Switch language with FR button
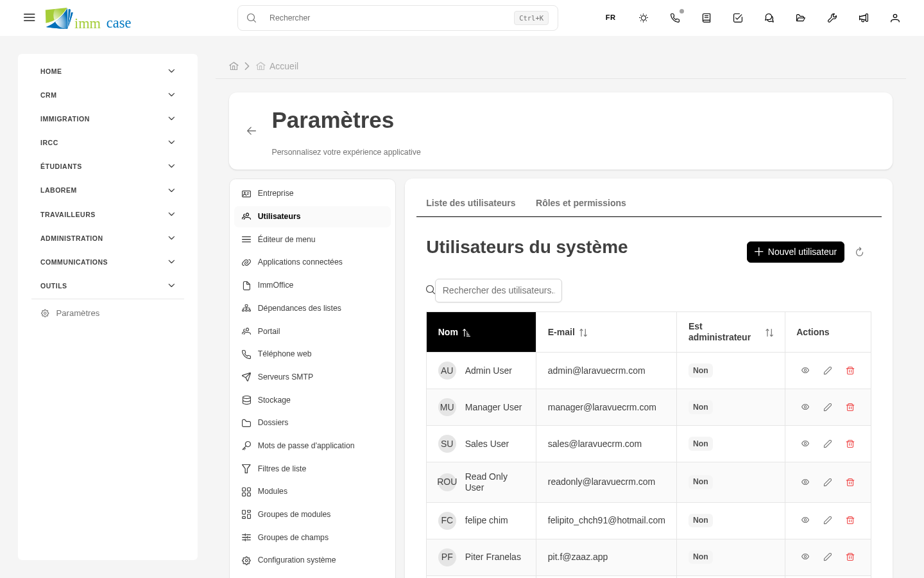924x578 pixels. click(x=610, y=18)
